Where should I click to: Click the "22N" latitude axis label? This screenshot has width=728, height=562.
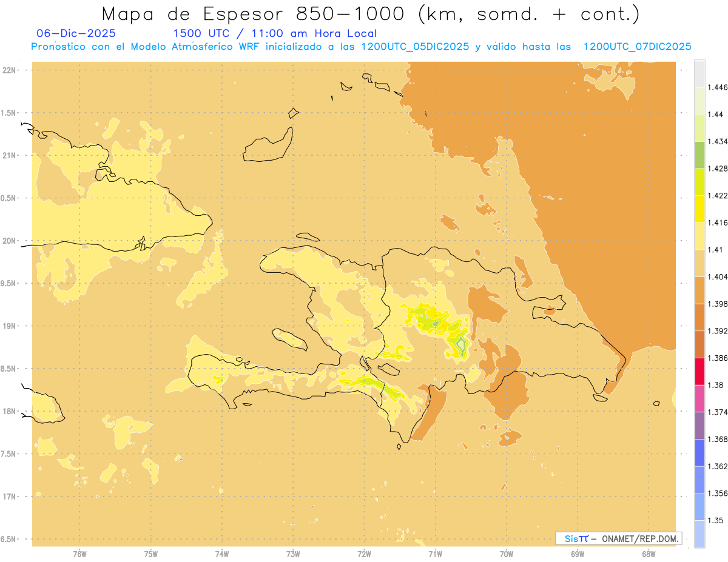click(9, 70)
